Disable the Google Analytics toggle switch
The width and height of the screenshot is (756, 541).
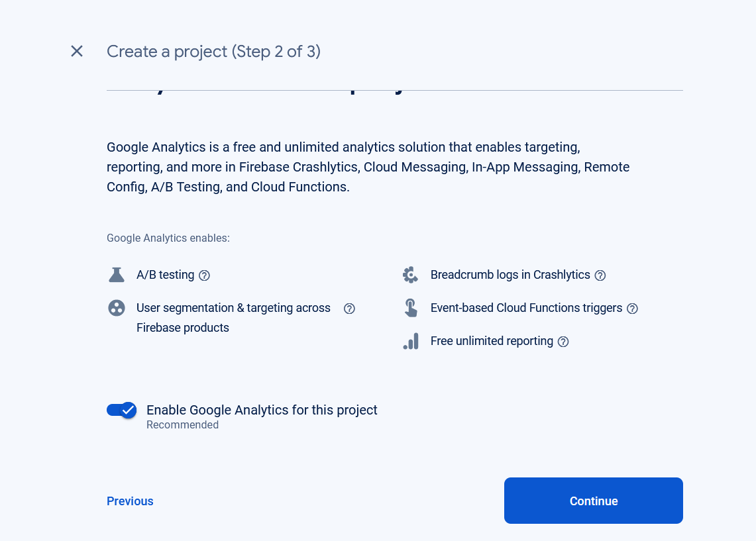(122, 411)
